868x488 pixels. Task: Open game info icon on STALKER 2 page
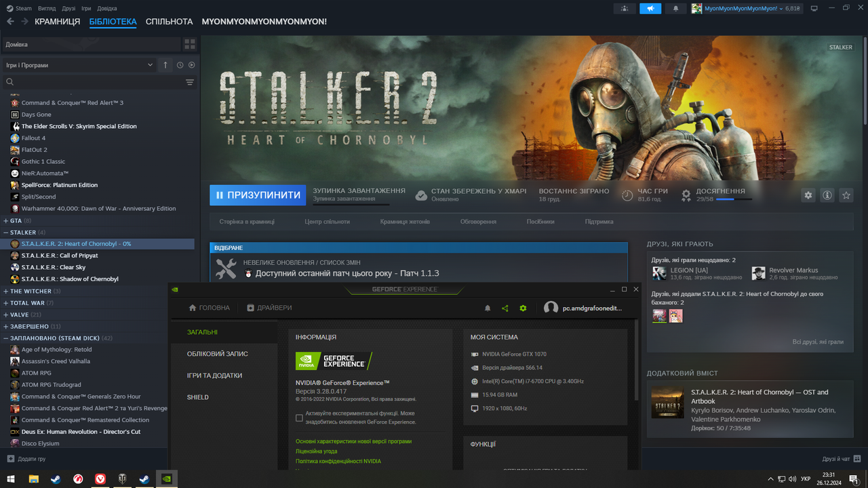click(827, 195)
